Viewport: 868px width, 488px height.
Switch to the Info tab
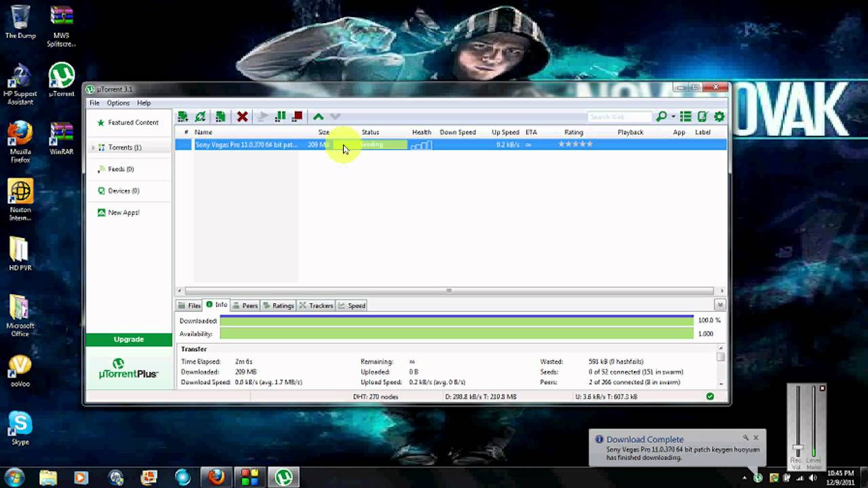point(217,305)
